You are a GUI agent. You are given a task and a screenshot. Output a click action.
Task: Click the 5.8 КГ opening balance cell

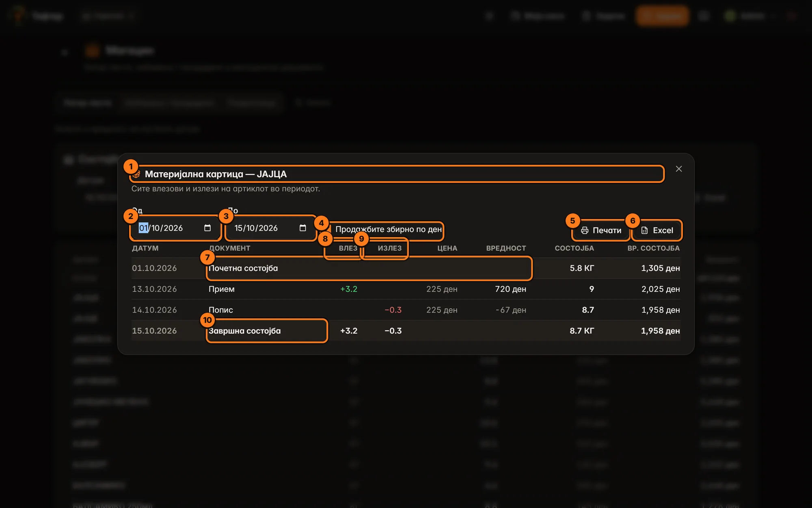[582, 268]
